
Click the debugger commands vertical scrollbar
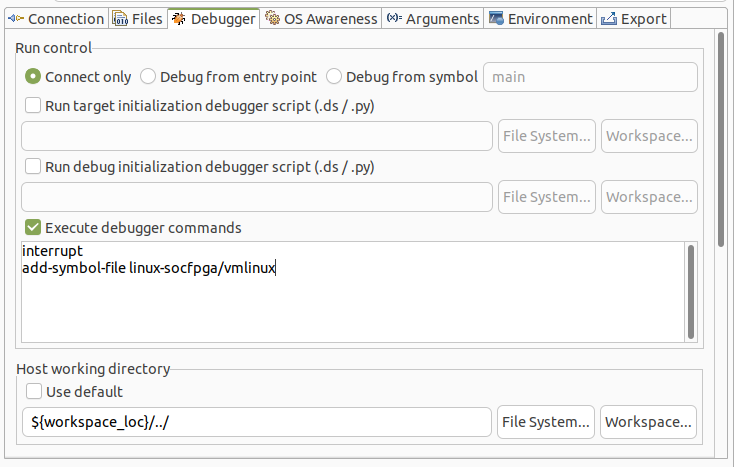[x=690, y=290]
